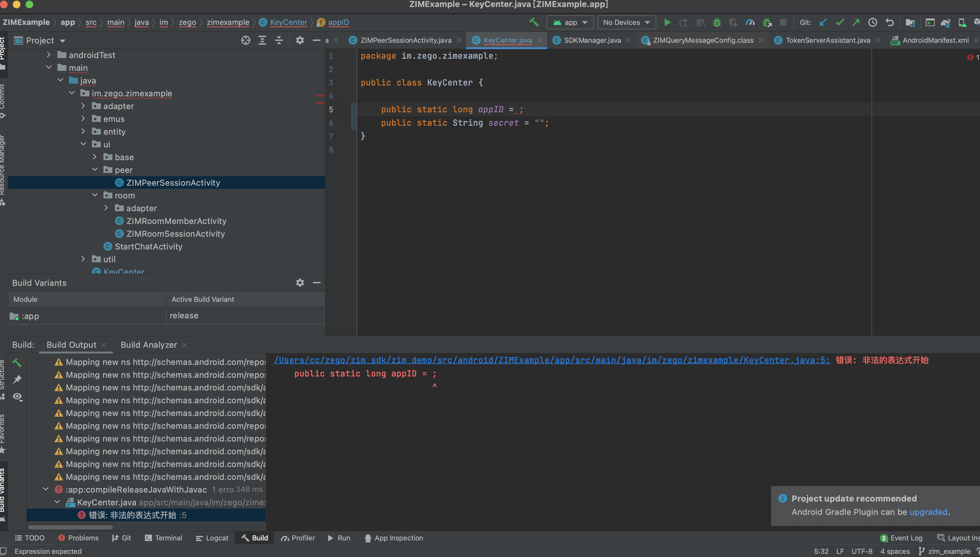
Task: Expand the emus package
Action: click(83, 119)
